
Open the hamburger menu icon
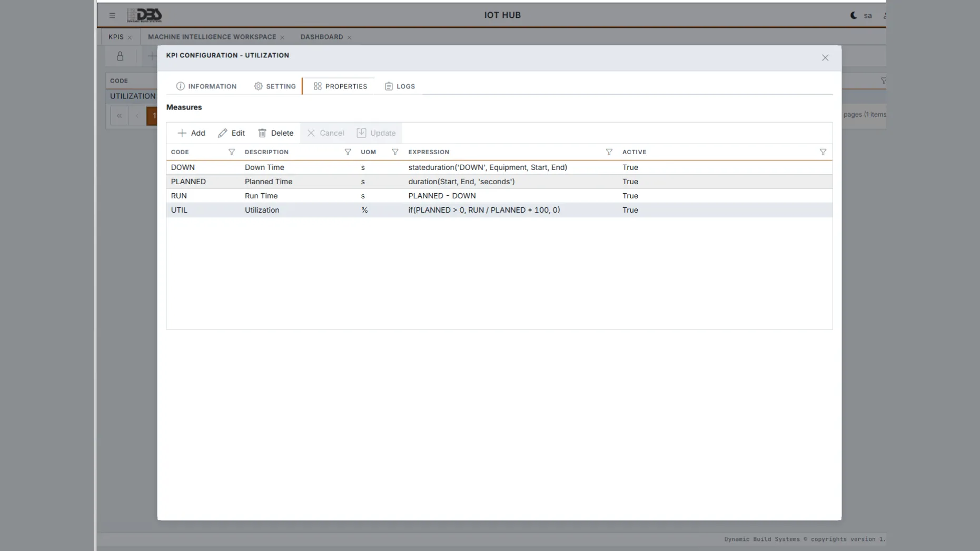tap(112, 15)
